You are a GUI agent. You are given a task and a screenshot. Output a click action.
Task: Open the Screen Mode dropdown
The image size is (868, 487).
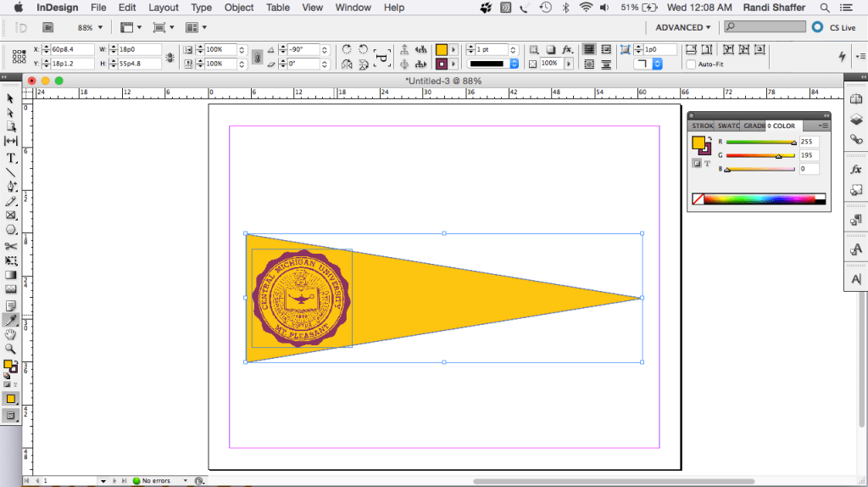[x=164, y=27]
